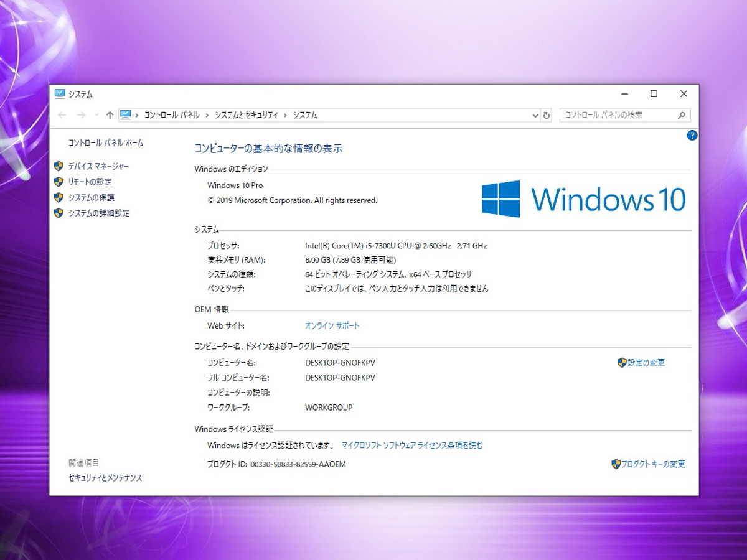Expand chevron before コントロール パネル breadcrumb
Screen dimensions: 747x560
137,115
